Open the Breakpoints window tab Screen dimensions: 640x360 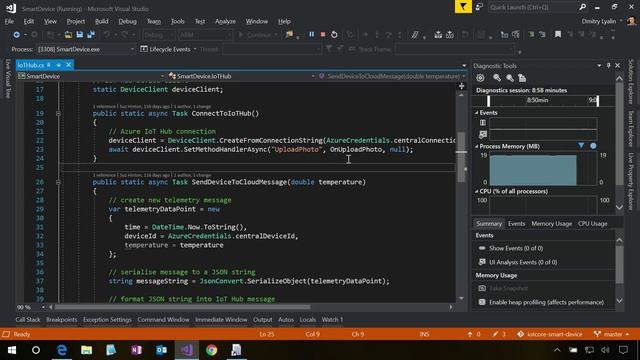click(x=62, y=320)
